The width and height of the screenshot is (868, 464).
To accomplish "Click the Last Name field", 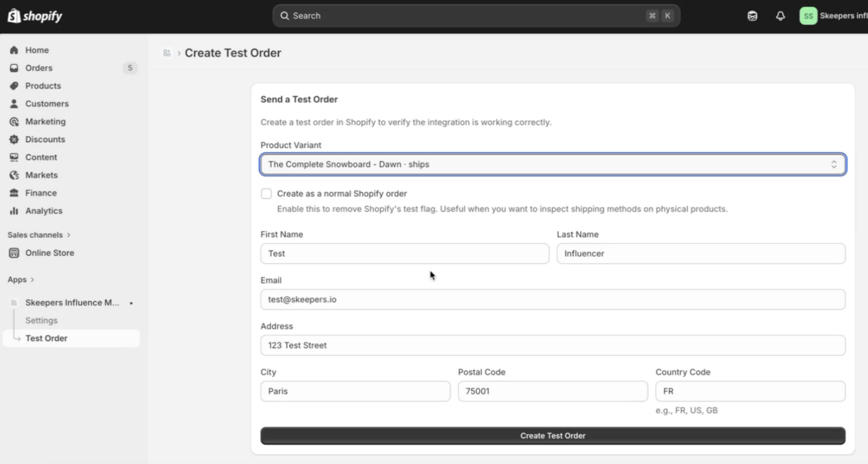I will pyautogui.click(x=701, y=254).
